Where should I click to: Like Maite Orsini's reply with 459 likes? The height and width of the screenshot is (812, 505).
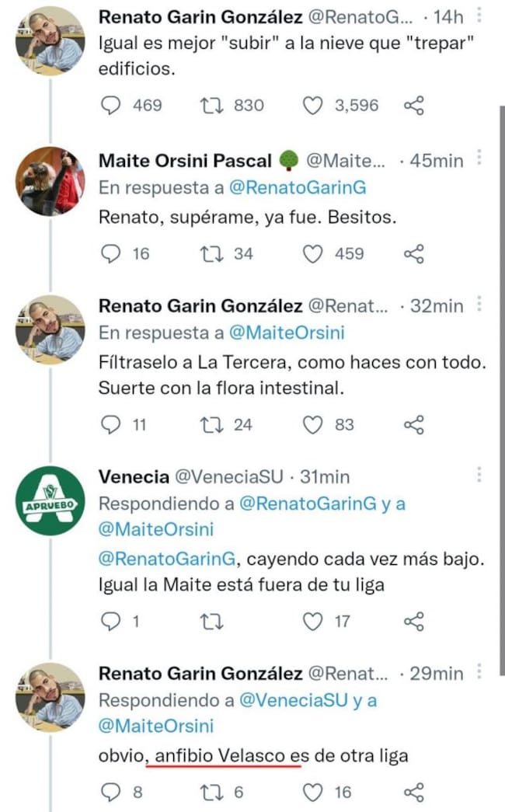coord(312,253)
